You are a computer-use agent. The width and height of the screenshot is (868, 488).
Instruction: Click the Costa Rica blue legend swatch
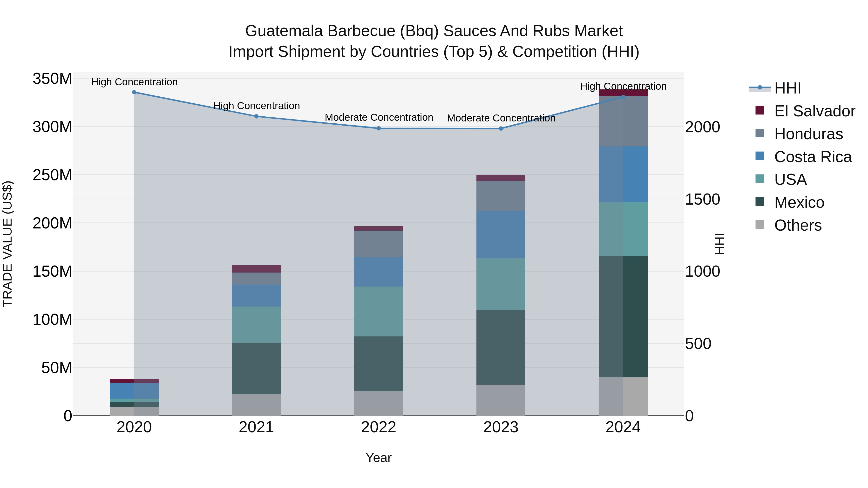760,156
